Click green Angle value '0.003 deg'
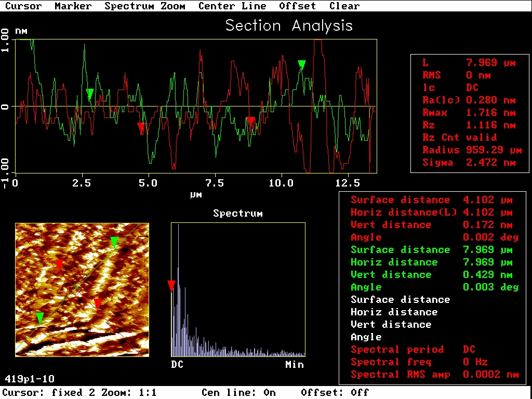This screenshot has height=399, width=532. [491, 287]
